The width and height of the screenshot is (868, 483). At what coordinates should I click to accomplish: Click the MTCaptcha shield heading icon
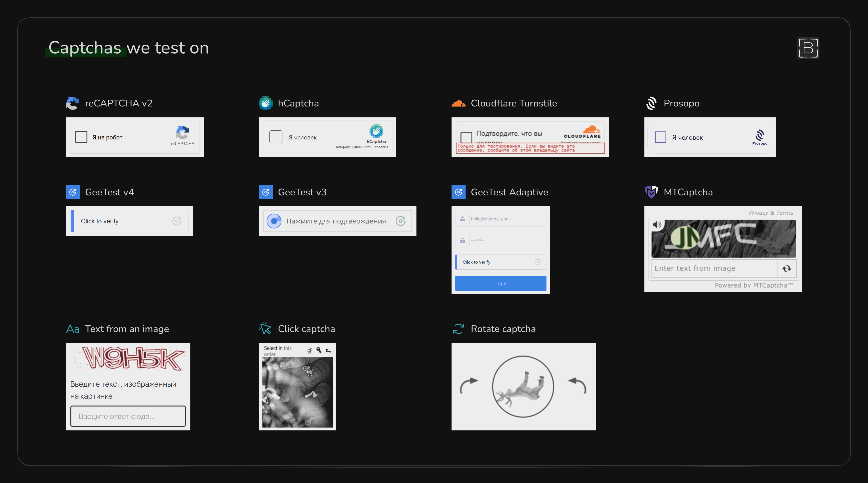[651, 192]
